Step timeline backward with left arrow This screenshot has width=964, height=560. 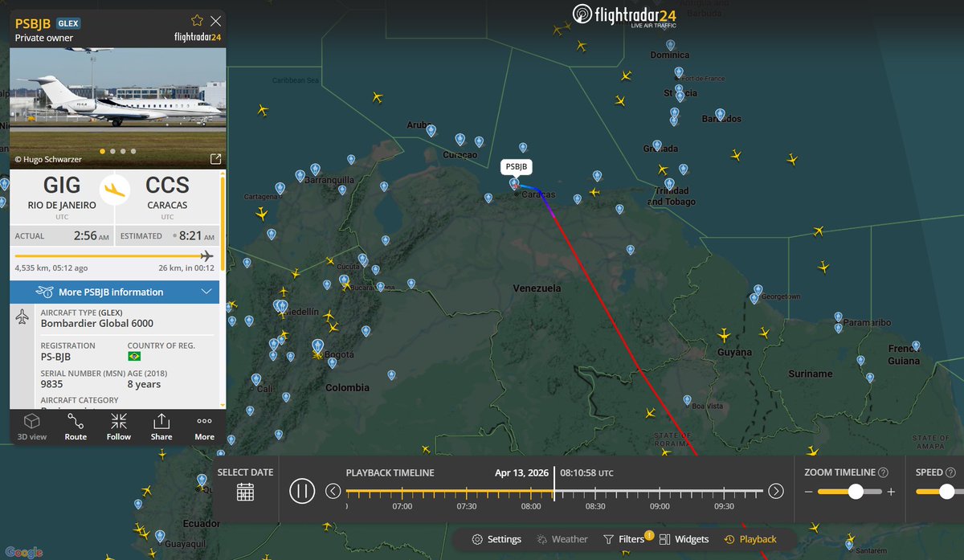point(333,491)
